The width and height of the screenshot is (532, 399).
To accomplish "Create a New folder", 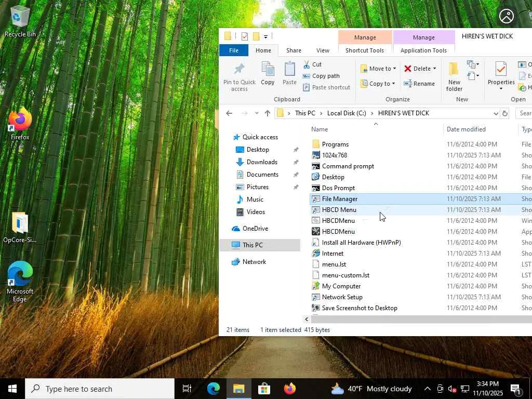I will pos(454,77).
